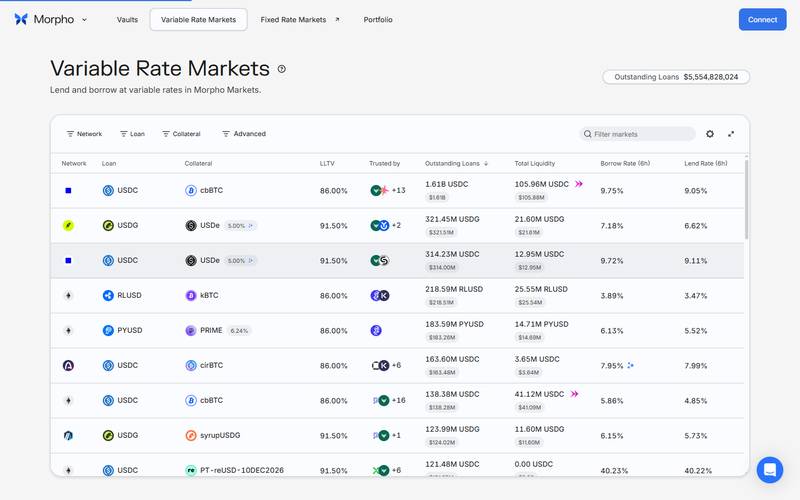Click the table vertical scrollbar
Screen dimensions: 800x500
(746, 199)
